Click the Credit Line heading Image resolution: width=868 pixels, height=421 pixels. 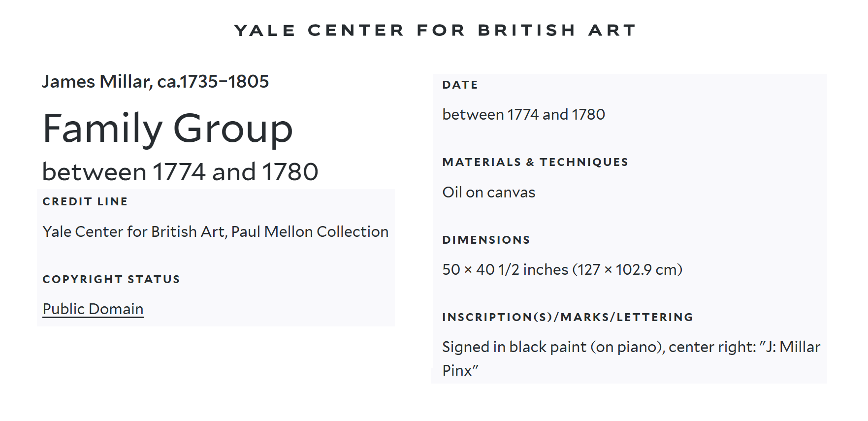point(85,201)
